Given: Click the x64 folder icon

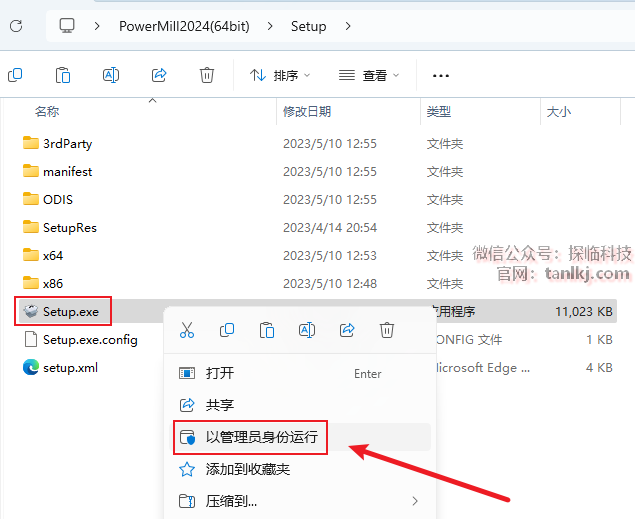Looking at the screenshot, I should pos(31,255).
